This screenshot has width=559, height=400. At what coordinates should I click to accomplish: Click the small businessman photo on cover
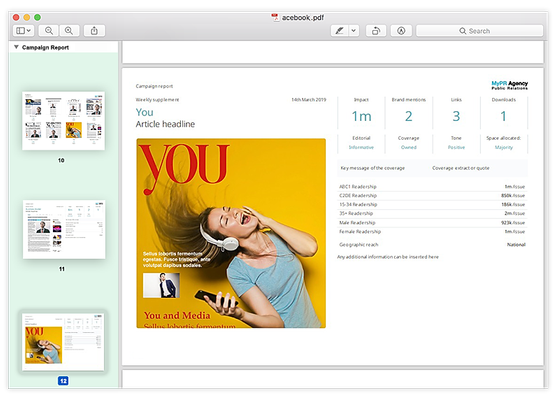(161, 285)
